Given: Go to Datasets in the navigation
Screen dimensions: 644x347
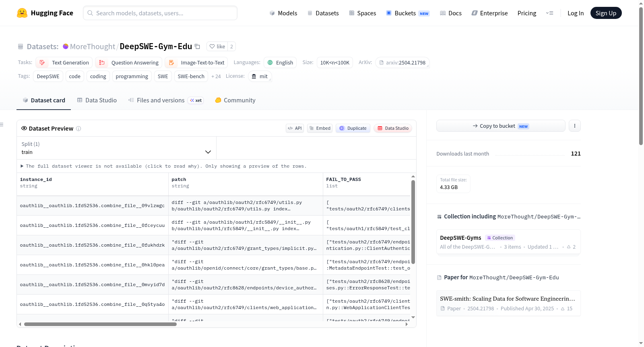Looking at the screenshot, I should click(x=323, y=13).
